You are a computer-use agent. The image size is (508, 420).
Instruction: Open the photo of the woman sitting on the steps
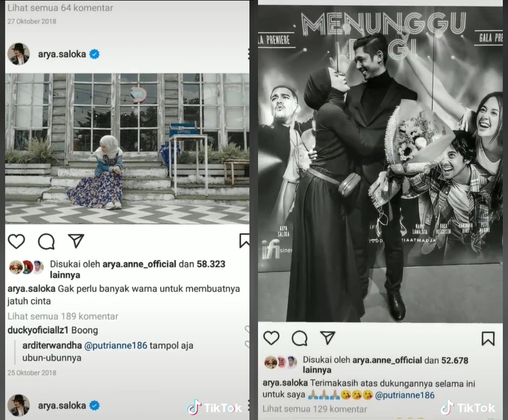128,149
